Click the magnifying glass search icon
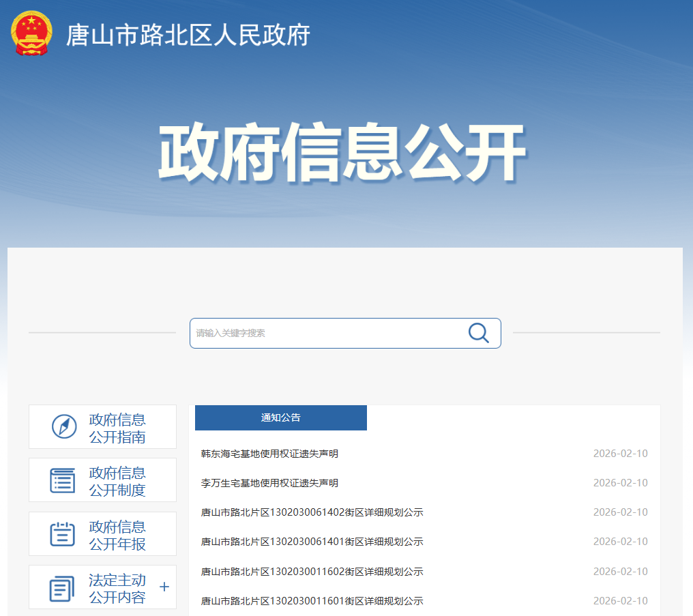 coord(478,333)
